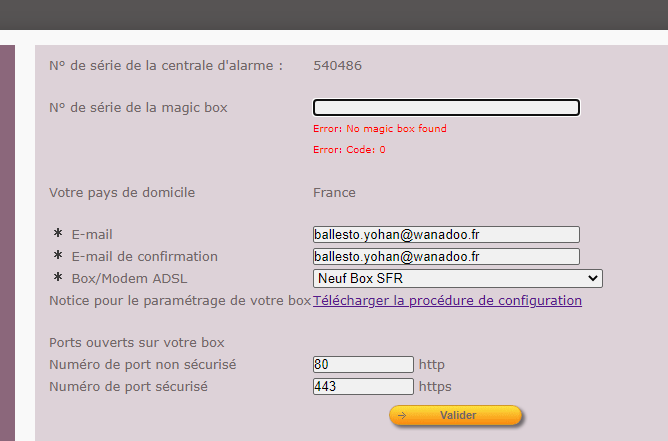Image resolution: width=668 pixels, height=441 pixels.
Task: Click the "Error: Code: 0" message
Action: click(349, 150)
